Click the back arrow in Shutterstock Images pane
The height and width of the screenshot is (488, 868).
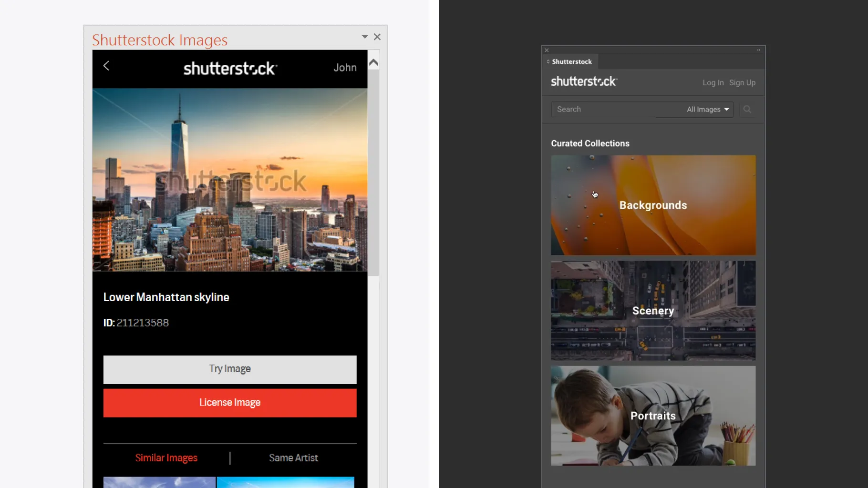[106, 66]
